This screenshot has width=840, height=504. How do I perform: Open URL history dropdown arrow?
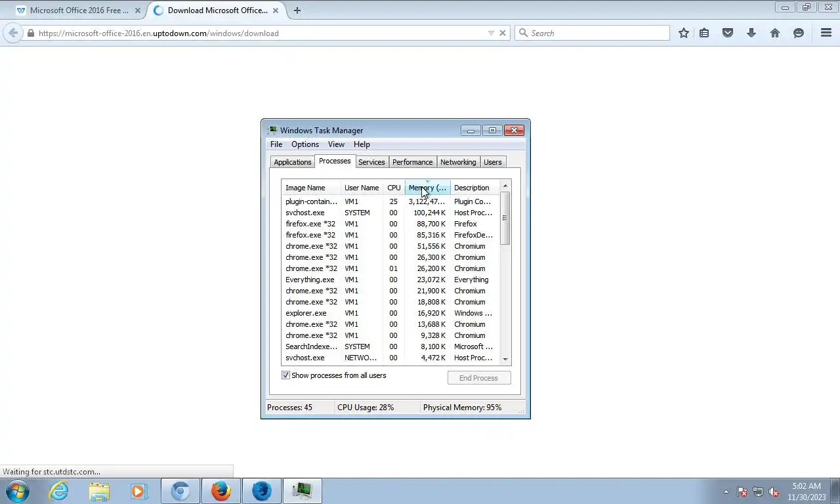coord(491,33)
